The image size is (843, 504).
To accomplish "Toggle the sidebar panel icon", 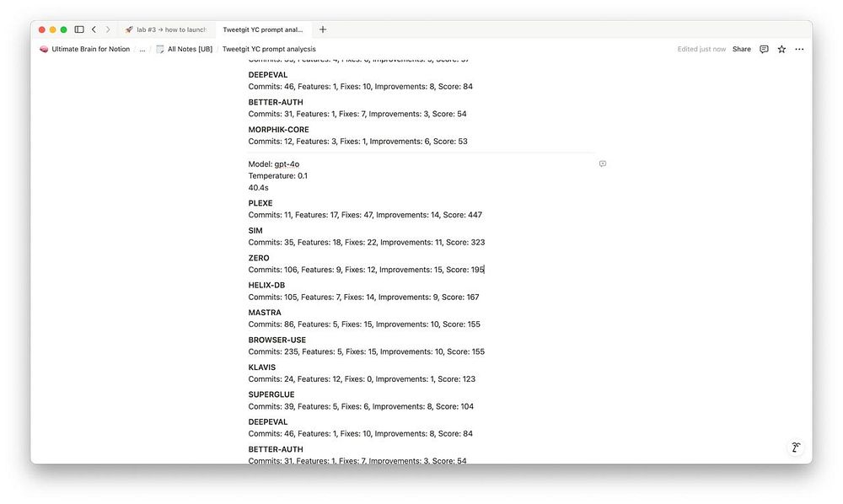I will [x=79, y=29].
